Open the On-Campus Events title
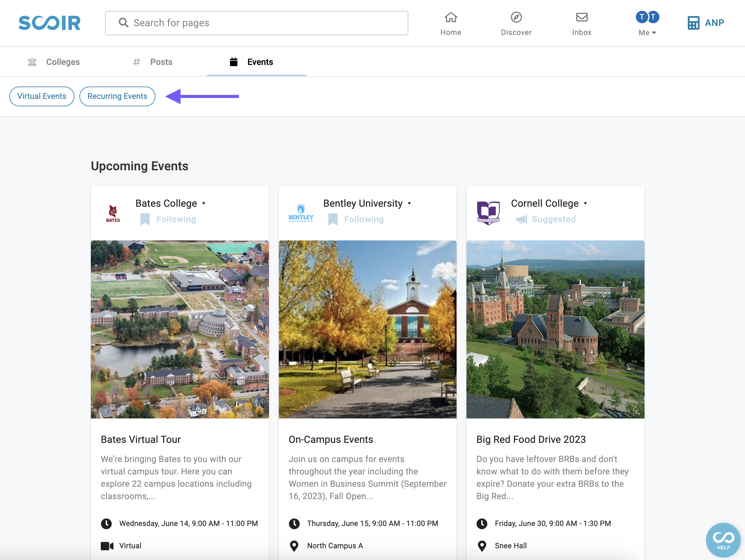This screenshot has width=745, height=560. pyautogui.click(x=331, y=439)
